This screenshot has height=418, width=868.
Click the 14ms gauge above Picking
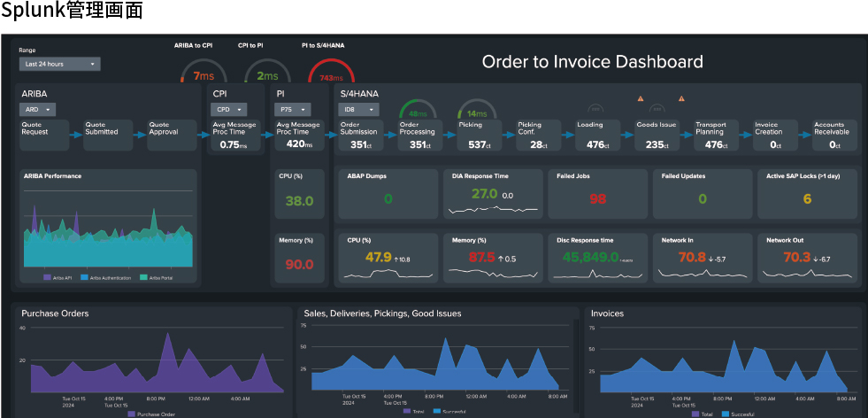477,109
